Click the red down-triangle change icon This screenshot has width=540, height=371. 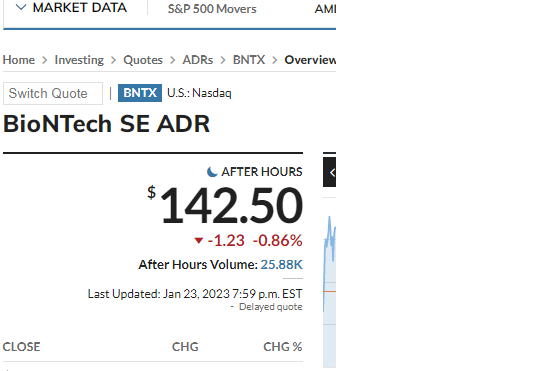coord(198,240)
